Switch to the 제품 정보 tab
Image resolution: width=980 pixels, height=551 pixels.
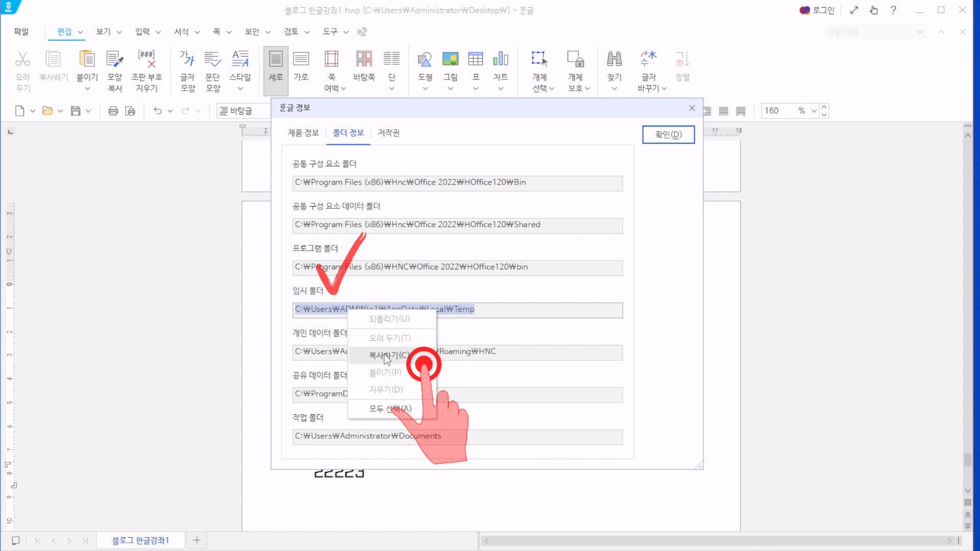coord(303,133)
